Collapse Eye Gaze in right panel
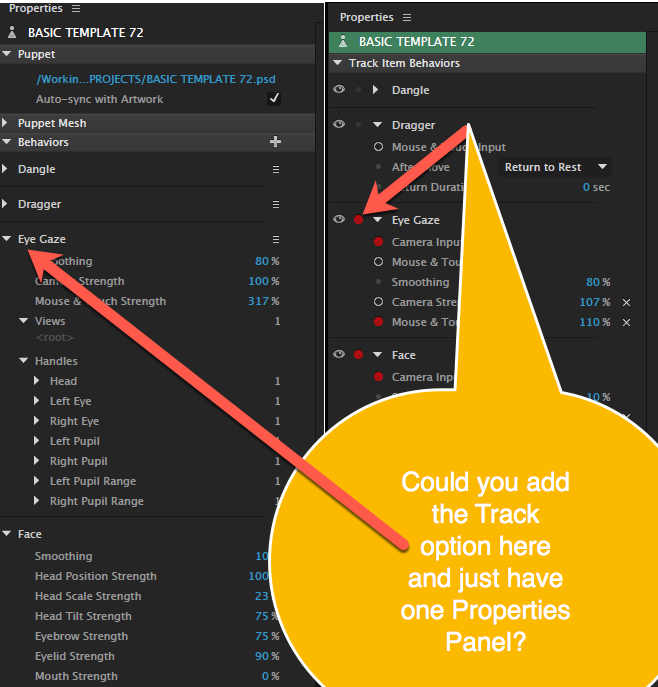The width and height of the screenshot is (658, 687). coord(378,220)
